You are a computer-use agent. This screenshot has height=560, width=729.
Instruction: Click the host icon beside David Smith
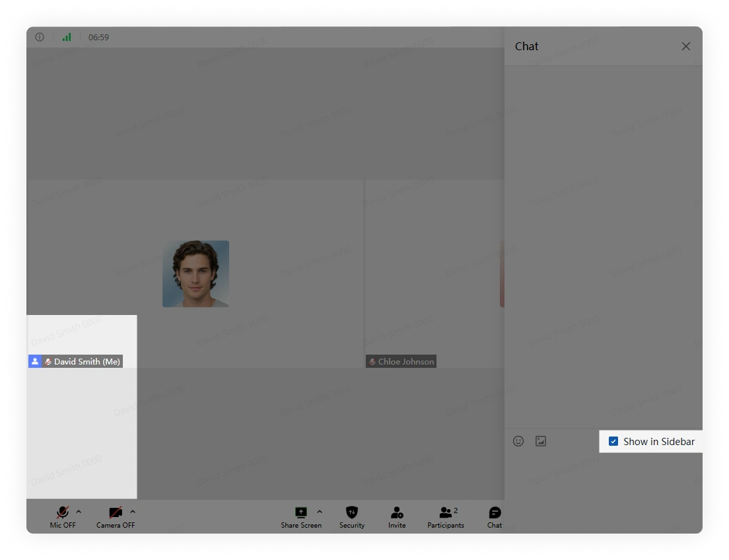pyautogui.click(x=35, y=361)
